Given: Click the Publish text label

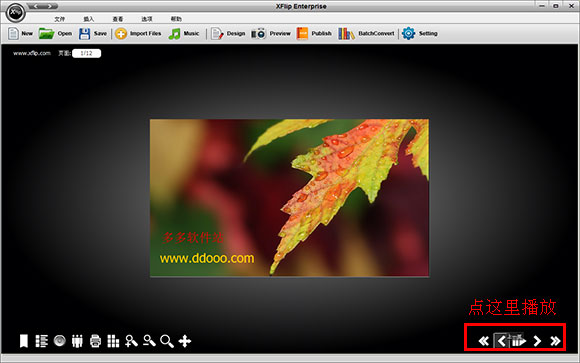Looking at the screenshot, I should (x=321, y=34).
